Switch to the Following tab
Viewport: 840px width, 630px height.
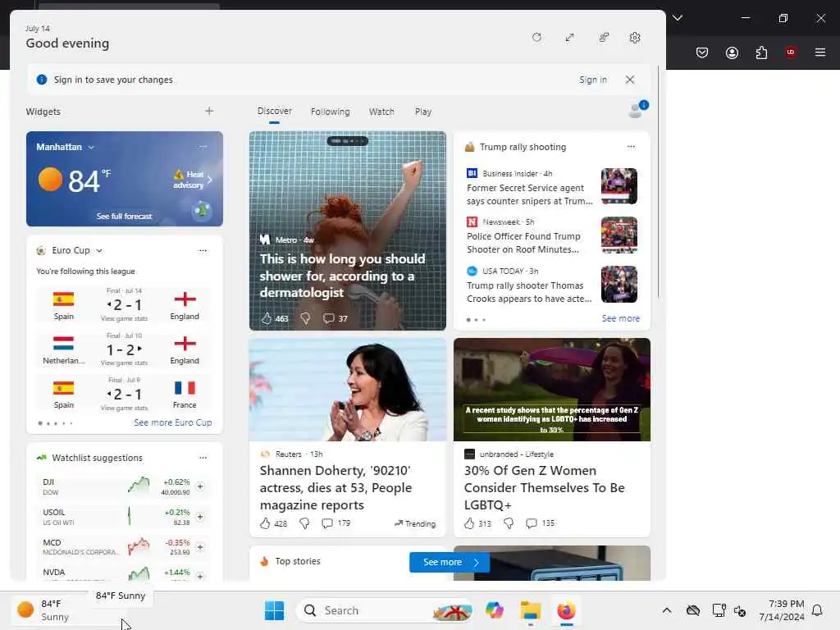pyautogui.click(x=330, y=112)
